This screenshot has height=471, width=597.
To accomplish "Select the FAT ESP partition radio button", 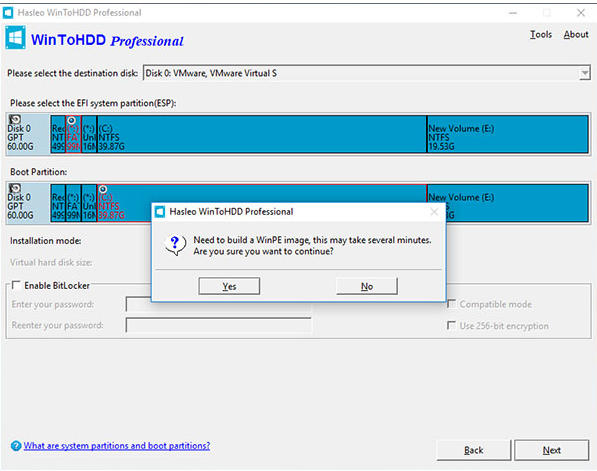I will click(x=71, y=121).
